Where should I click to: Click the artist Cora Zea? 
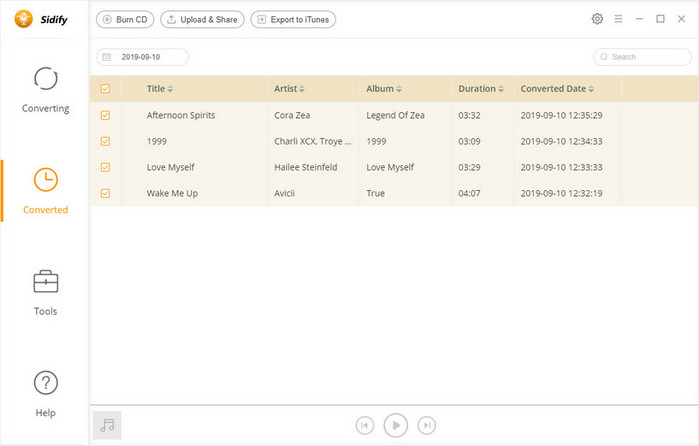pos(292,116)
